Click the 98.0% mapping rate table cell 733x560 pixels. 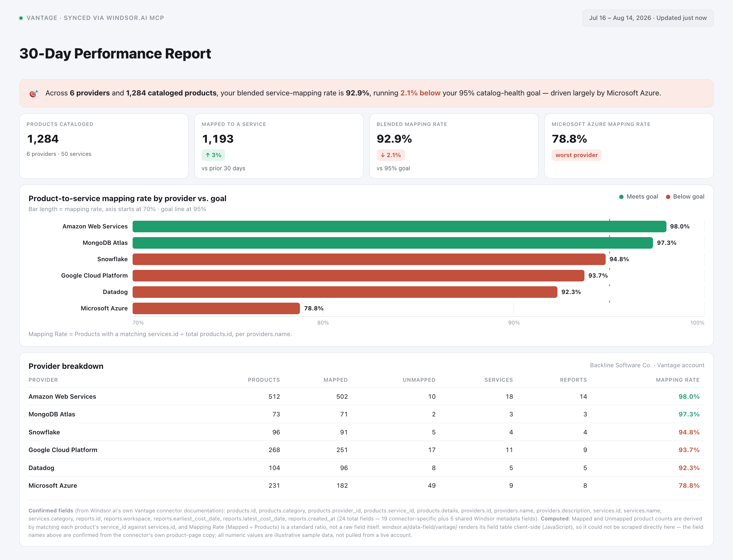tap(689, 396)
